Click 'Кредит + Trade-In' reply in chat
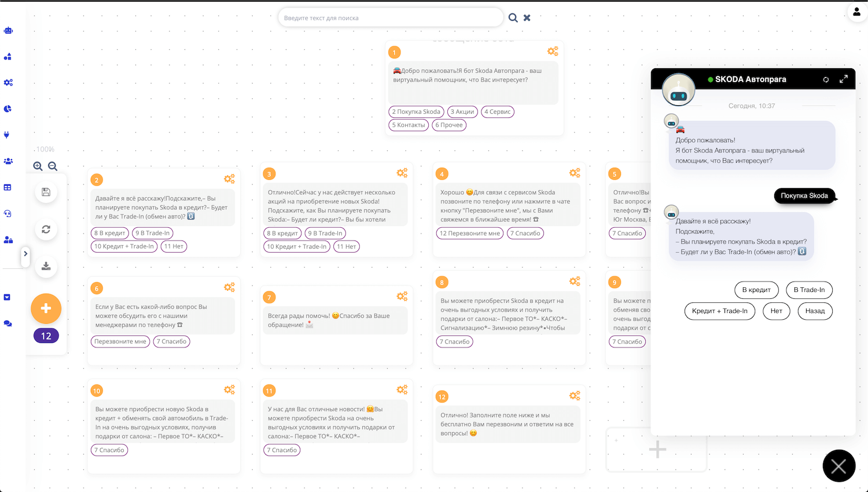The height and width of the screenshot is (492, 868). (719, 311)
